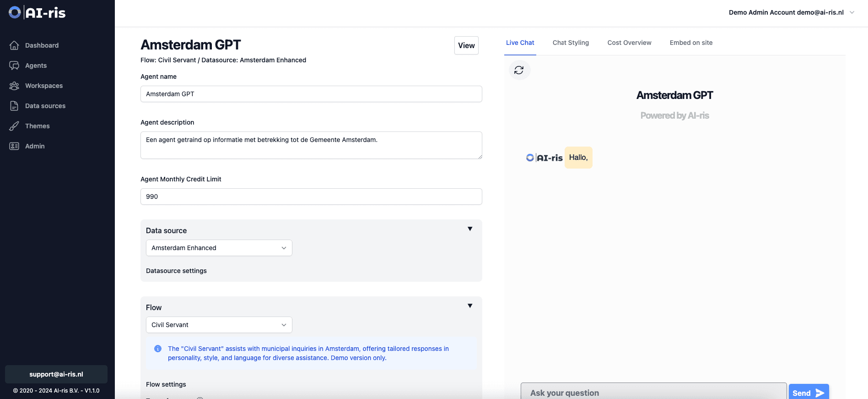The height and width of the screenshot is (399, 868).
Task: Click the View button
Action: coord(466,45)
